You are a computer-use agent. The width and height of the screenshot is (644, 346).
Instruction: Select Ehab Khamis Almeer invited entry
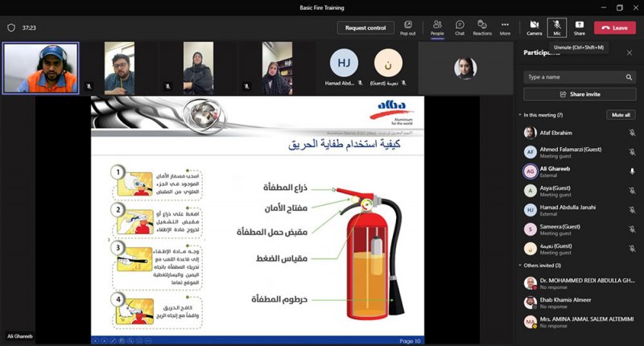pos(580,303)
